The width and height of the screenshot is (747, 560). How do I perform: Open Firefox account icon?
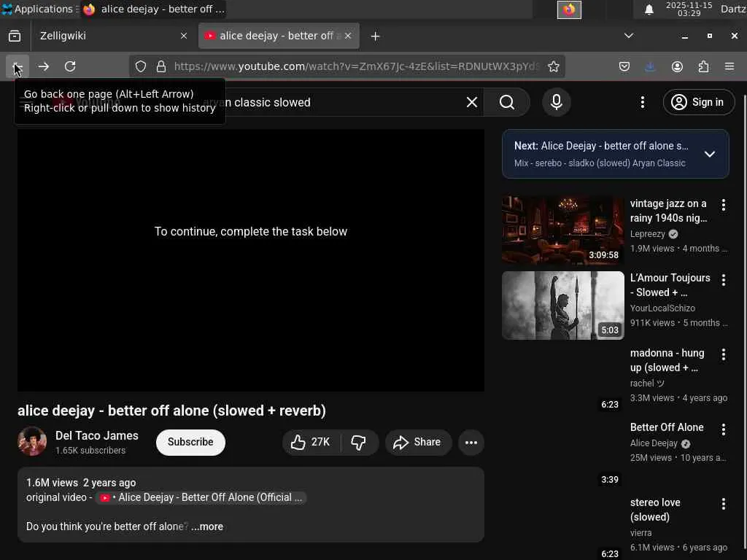coord(677,66)
